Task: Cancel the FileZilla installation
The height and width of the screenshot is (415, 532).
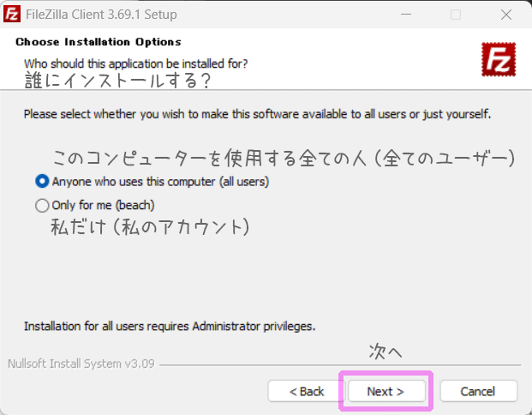Action: click(x=478, y=391)
